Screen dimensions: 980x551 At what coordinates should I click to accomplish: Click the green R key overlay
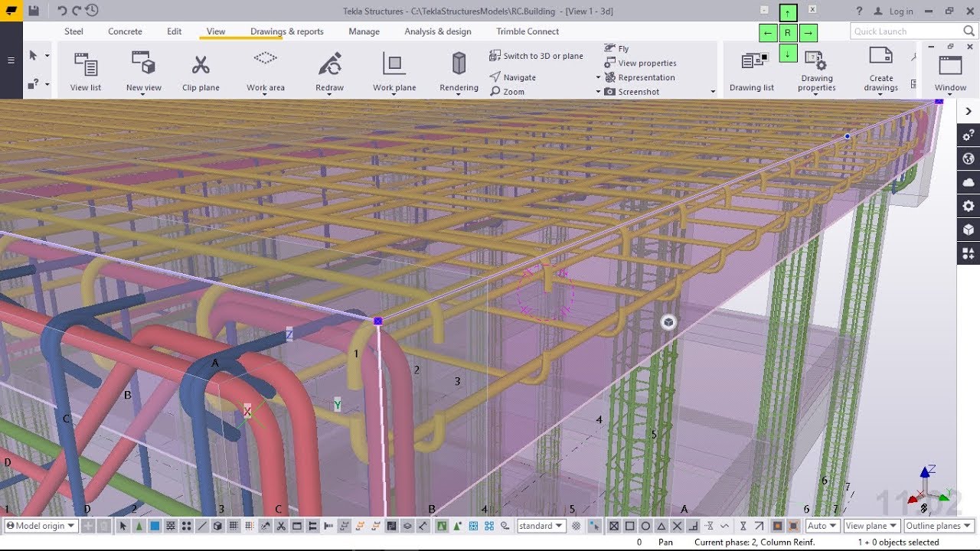(787, 33)
